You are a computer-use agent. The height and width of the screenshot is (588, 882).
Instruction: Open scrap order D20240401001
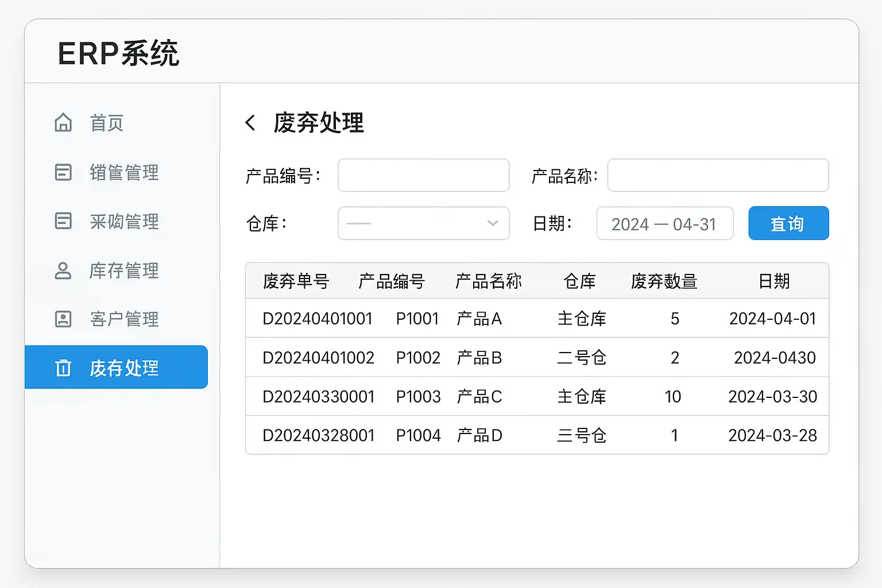pos(318,319)
